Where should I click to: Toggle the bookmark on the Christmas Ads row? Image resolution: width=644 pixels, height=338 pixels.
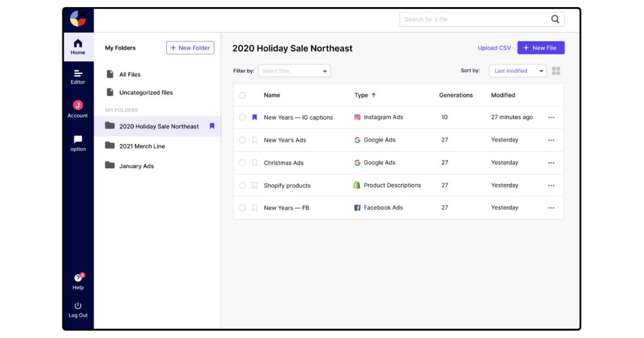[x=254, y=163]
